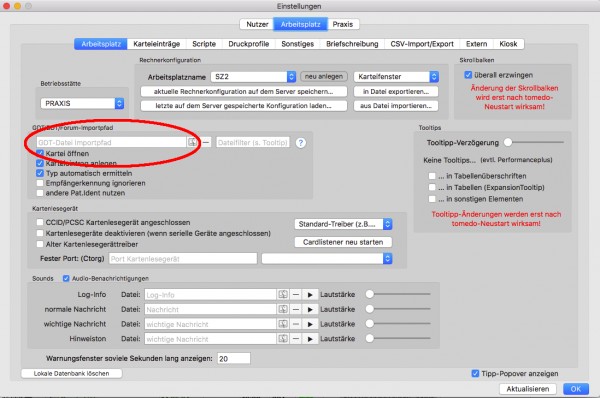The width and height of the screenshot is (600, 398).
Task: Open the Briefschreibung sub-tab
Action: (352, 44)
